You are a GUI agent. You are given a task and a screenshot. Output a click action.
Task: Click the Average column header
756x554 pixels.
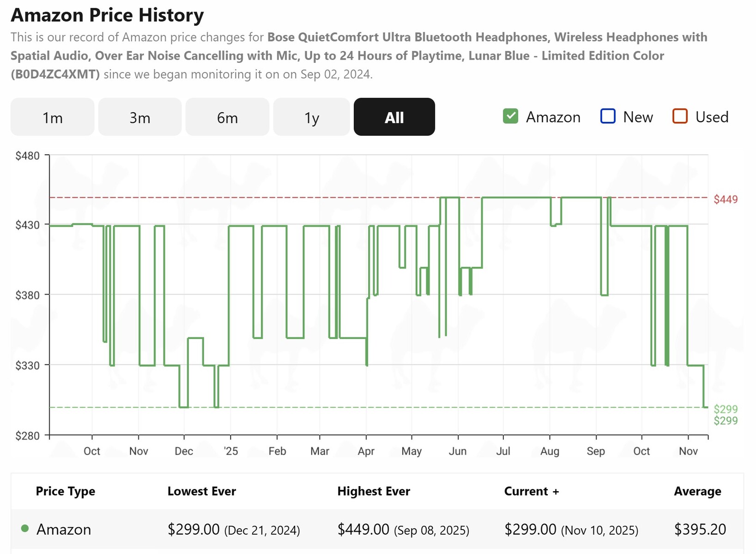697,491
